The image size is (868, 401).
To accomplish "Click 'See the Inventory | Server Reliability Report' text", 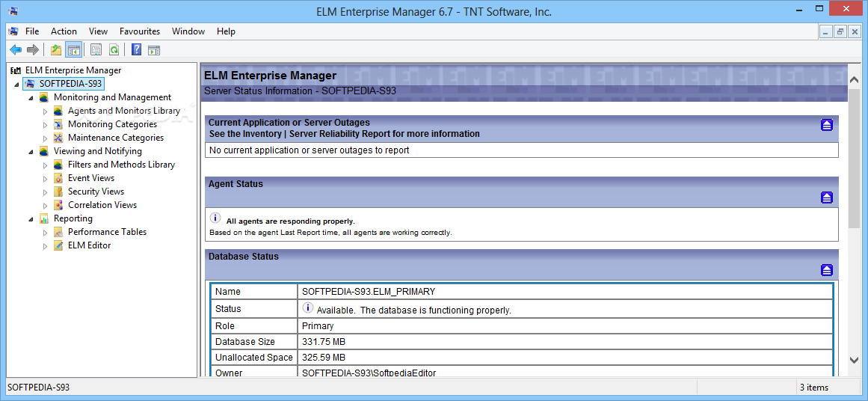I will [345, 133].
